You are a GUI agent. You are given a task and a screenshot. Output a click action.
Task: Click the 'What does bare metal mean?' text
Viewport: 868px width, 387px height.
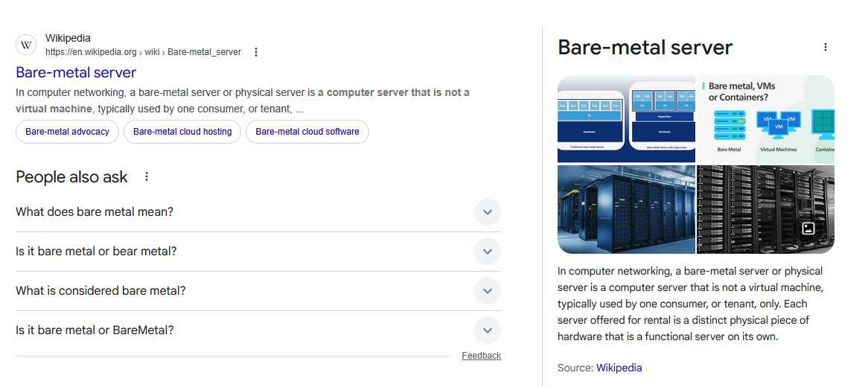[95, 212]
